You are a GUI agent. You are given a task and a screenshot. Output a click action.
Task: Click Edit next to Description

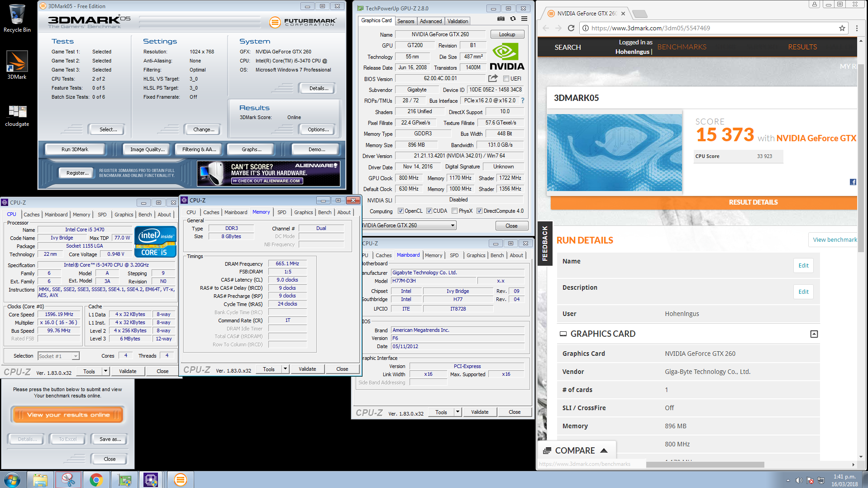click(x=803, y=292)
